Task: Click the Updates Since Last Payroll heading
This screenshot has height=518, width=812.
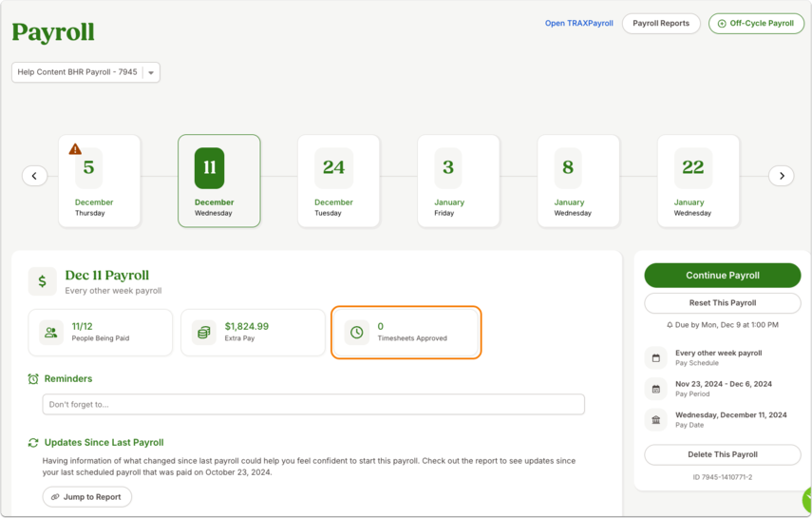Action: 104,443
